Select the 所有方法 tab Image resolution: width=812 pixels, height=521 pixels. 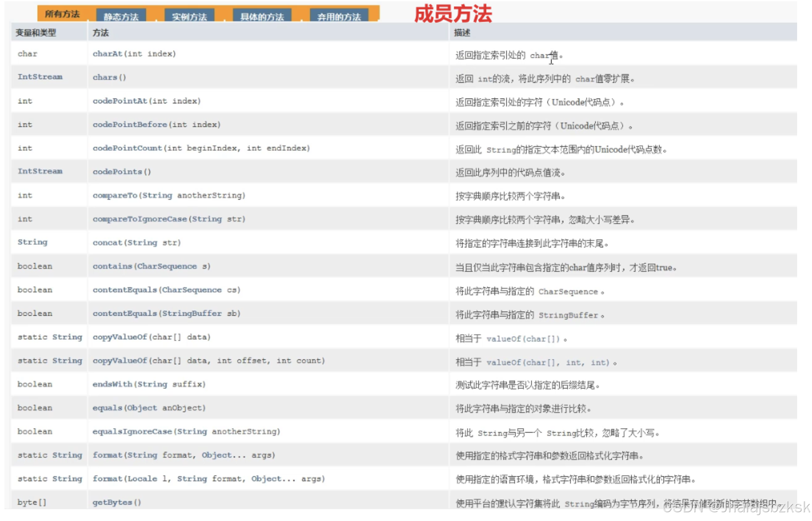coord(62,14)
